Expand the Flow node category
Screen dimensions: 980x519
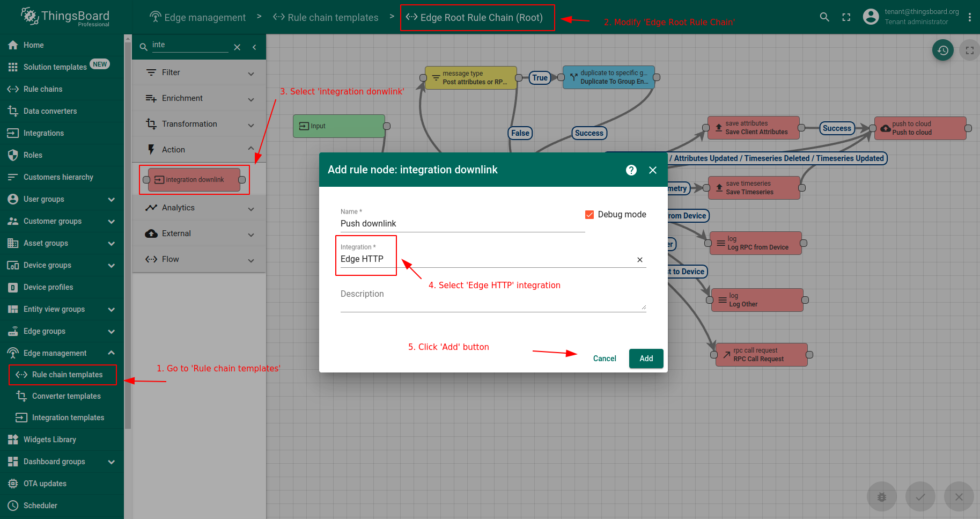(199, 259)
